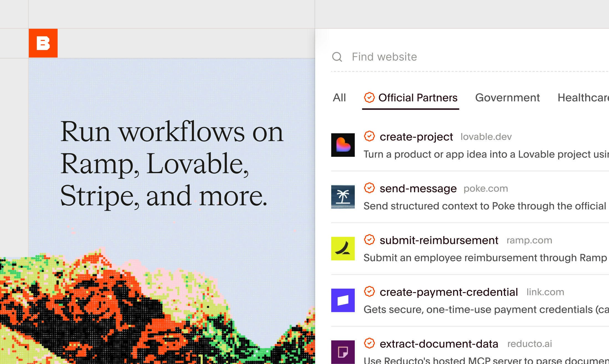Click the reducto.ai domain label

click(x=530, y=344)
